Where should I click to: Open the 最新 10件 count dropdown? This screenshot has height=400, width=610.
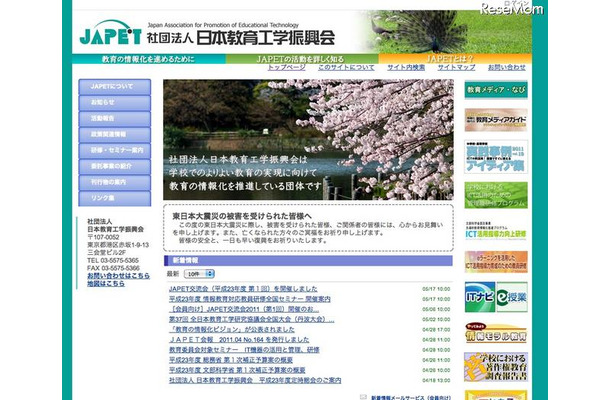point(199,274)
